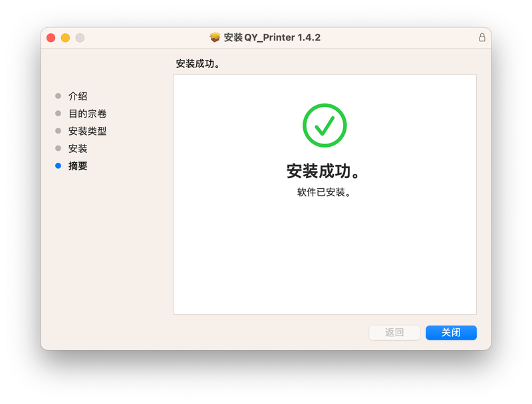This screenshot has width=532, height=404.
Task: Select the 摘要 step in sidebar
Action: tap(78, 165)
